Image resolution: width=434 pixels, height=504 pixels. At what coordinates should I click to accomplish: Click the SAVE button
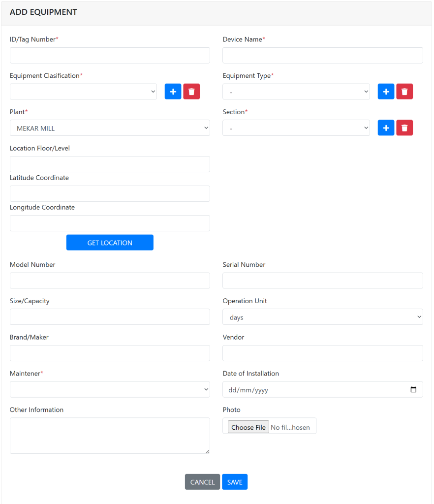point(235,482)
